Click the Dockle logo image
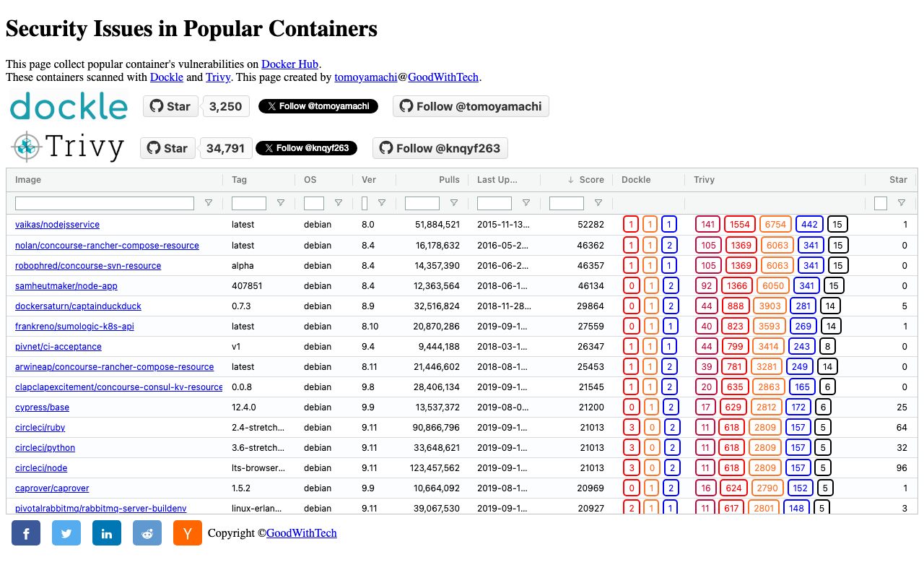This screenshot has height=578, width=924. pyautogui.click(x=69, y=106)
